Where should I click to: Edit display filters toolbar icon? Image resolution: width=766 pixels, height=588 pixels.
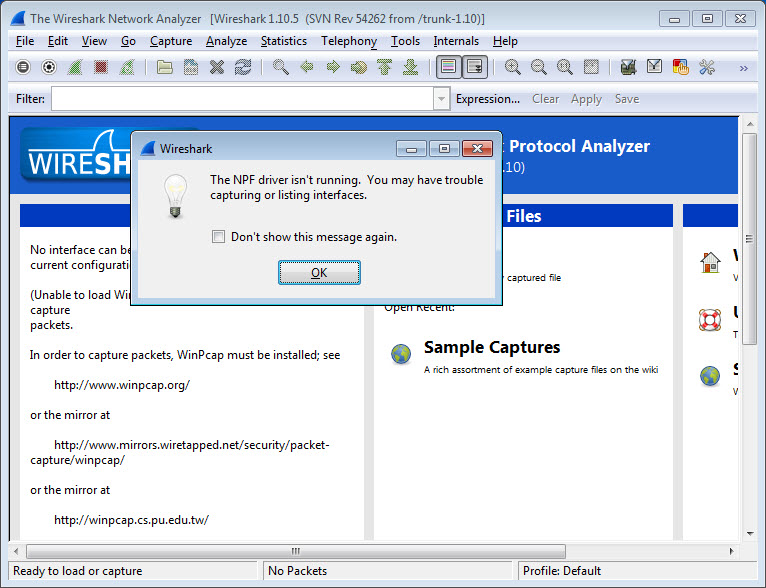[x=654, y=67]
